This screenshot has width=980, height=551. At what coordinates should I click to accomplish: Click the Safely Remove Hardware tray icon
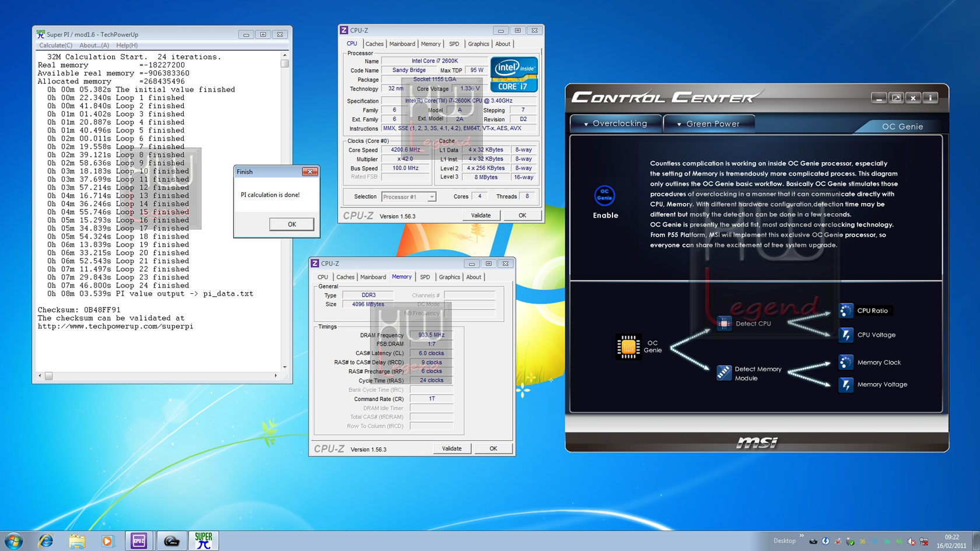coord(850,541)
